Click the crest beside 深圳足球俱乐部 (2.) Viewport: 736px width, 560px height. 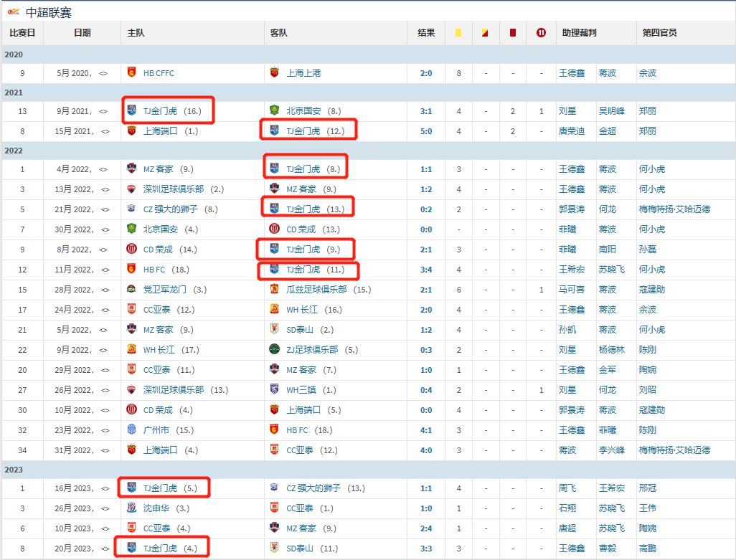(x=132, y=189)
